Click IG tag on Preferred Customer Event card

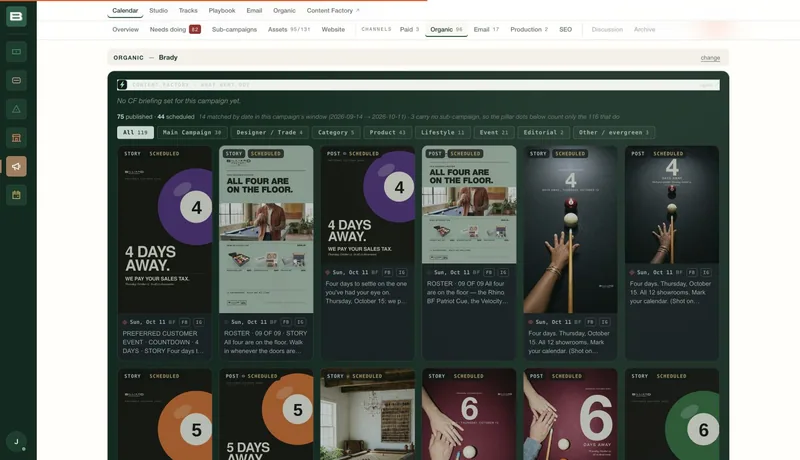(x=199, y=322)
